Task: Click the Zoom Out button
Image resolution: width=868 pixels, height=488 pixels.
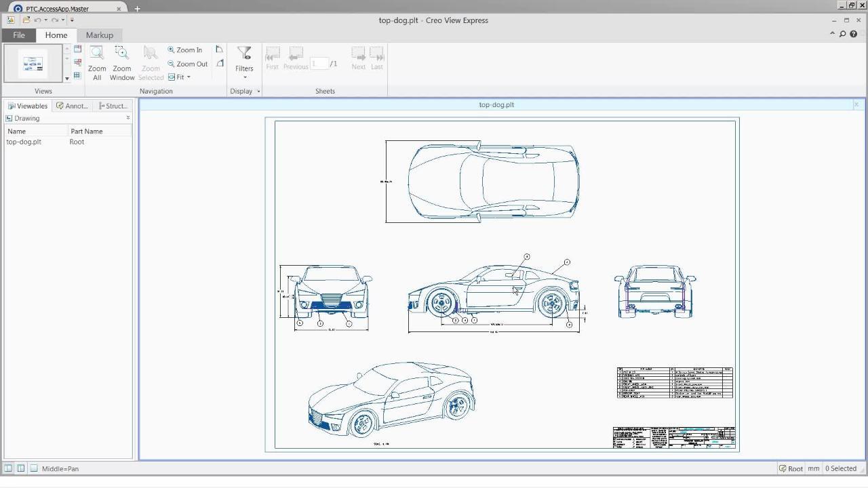Action: tap(188, 64)
